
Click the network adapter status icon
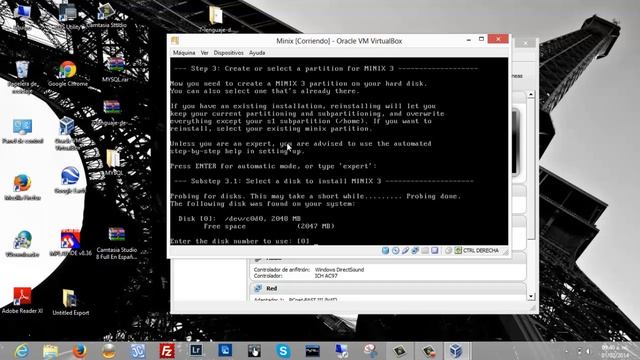(x=415, y=251)
